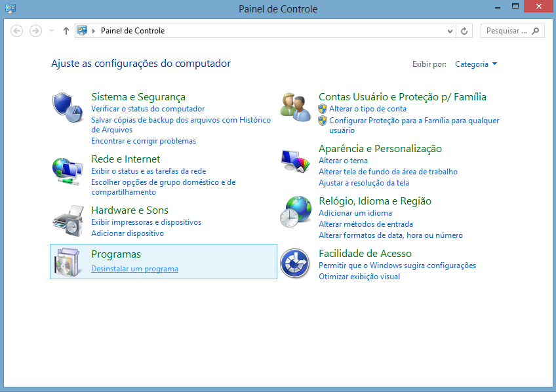Open Escolher opções de grupo doméstico
The width and height of the screenshot is (556, 392).
click(163, 187)
